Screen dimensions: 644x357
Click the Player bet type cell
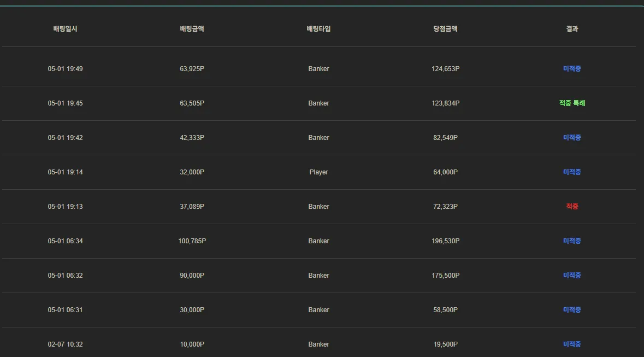coord(318,172)
